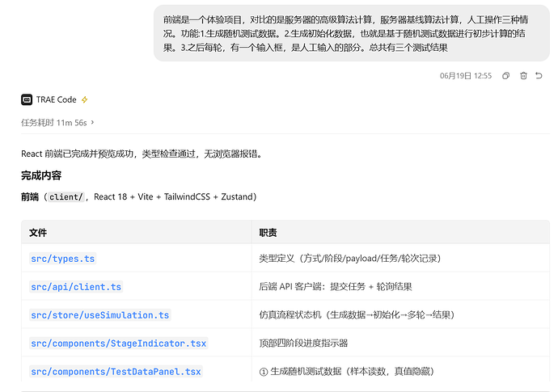Copy the user message with copy icon
The height and width of the screenshot is (392, 558).
pyautogui.click(x=505, y=76)
